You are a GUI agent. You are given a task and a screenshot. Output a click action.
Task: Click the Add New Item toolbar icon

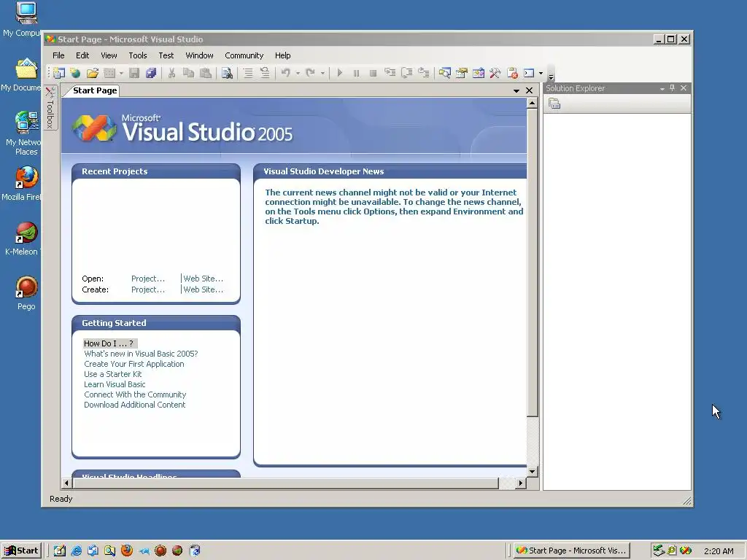tap(109, 73)
